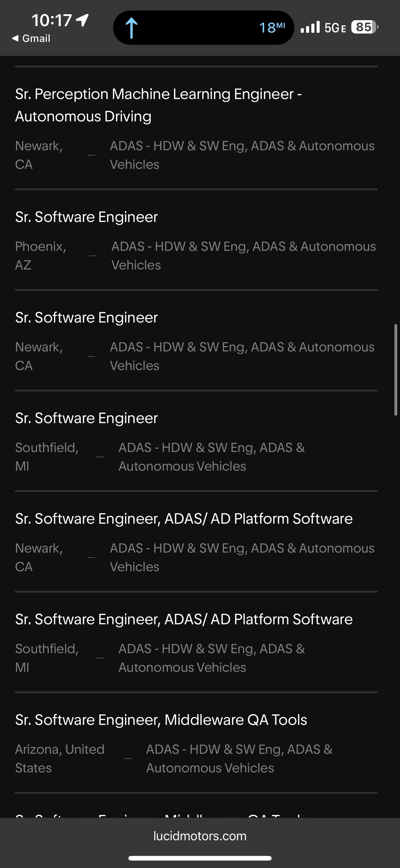This screenshot has height=868, width=400.
Task: Tap the page scrollbar indicator
Action: point(396,370)
